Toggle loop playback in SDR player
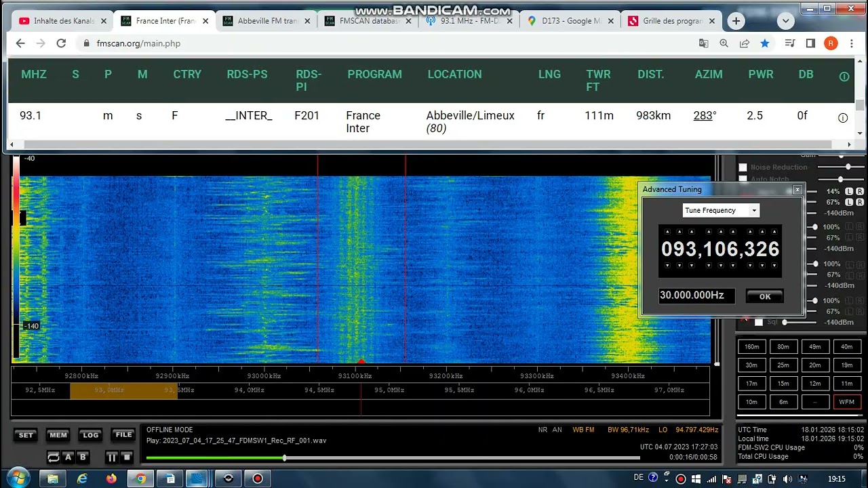 click(x=53, y=457)
